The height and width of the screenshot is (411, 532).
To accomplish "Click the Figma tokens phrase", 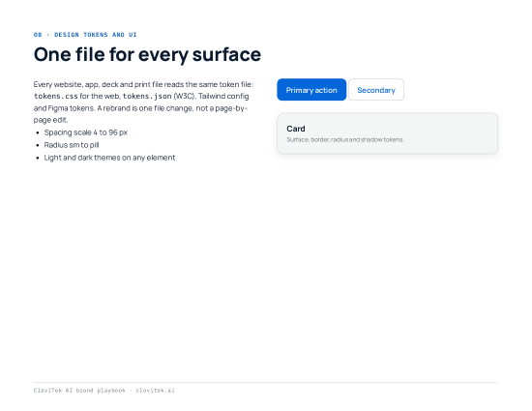I will click(72, 108).
